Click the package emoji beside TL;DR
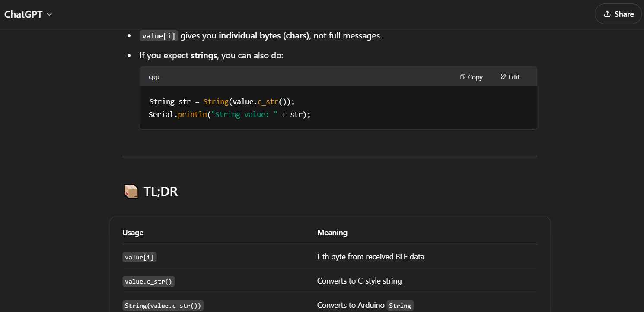644x312 pixels. point(131,191)
